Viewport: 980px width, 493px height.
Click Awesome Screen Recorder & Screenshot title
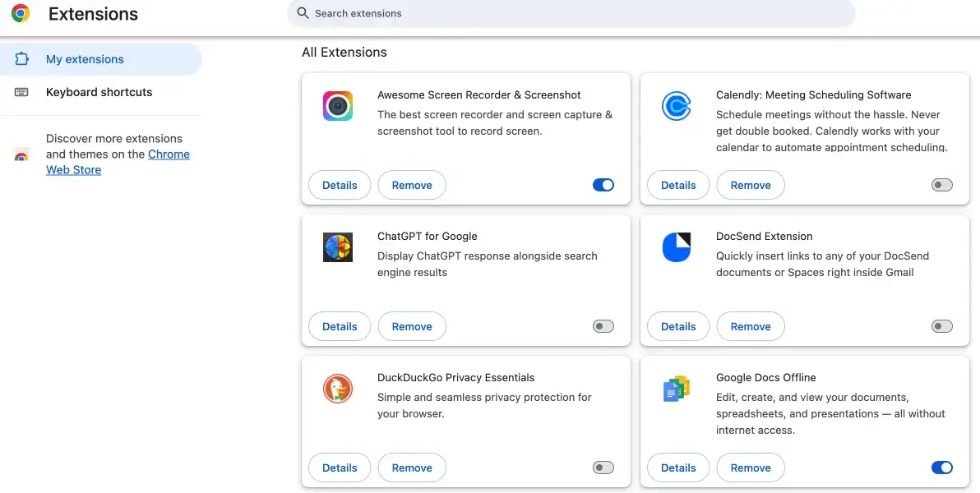[479, 95]
